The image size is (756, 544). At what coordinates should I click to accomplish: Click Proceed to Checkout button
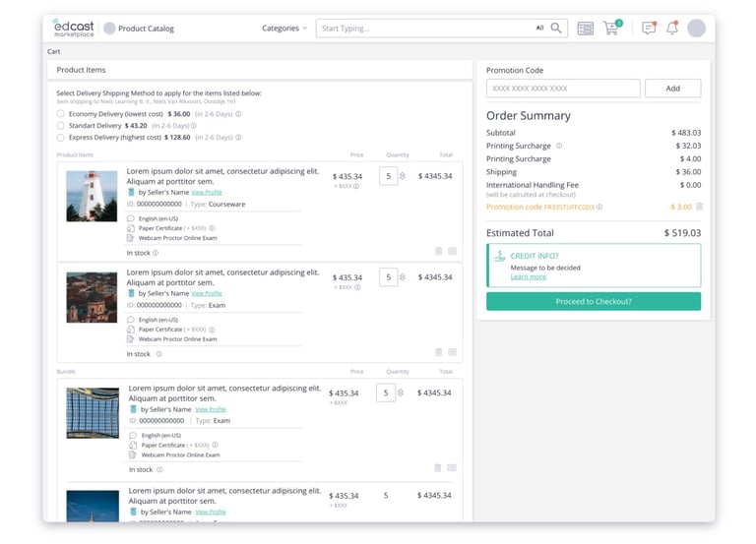[x=594, y=302]
